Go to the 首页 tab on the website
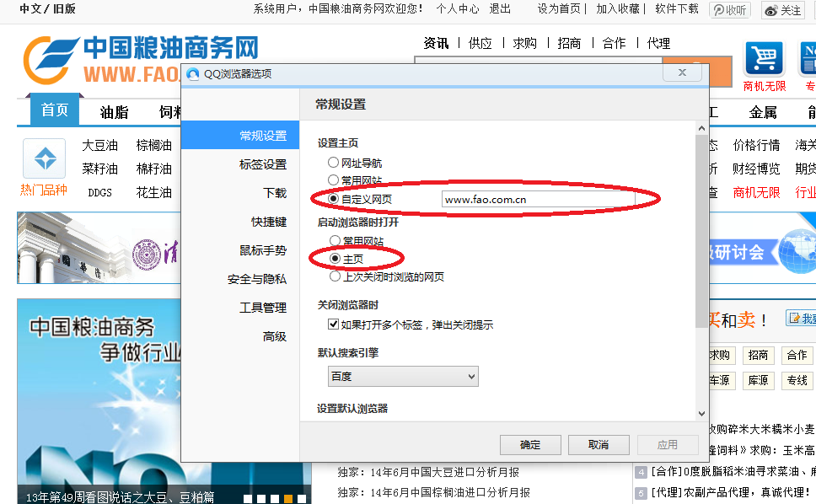 [55, 110]
